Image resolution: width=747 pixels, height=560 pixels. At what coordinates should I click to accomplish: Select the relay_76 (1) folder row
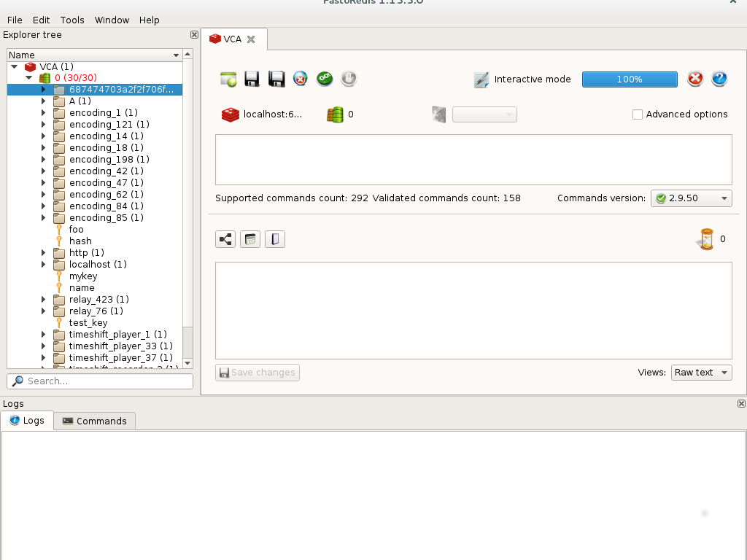95,311
